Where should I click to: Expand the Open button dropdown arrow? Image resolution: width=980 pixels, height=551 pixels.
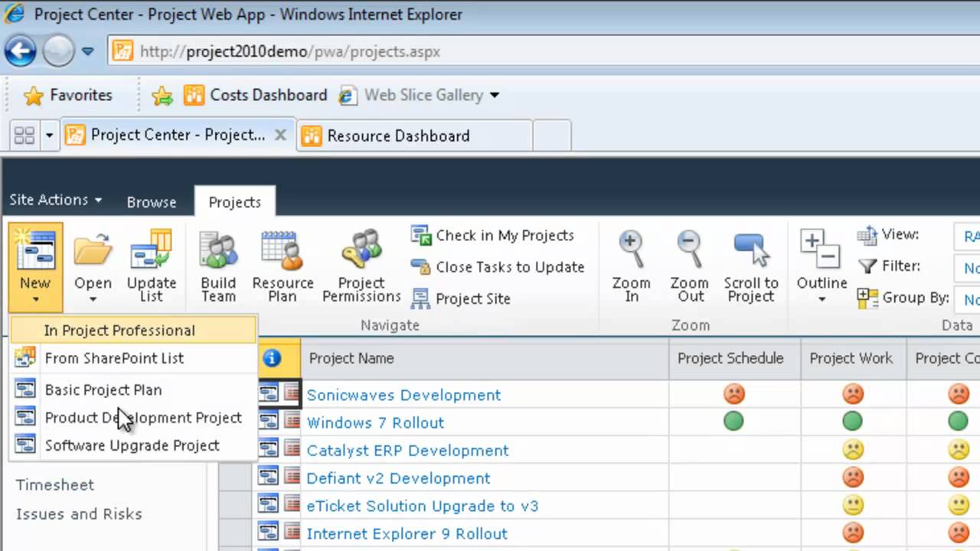(93, 299)
